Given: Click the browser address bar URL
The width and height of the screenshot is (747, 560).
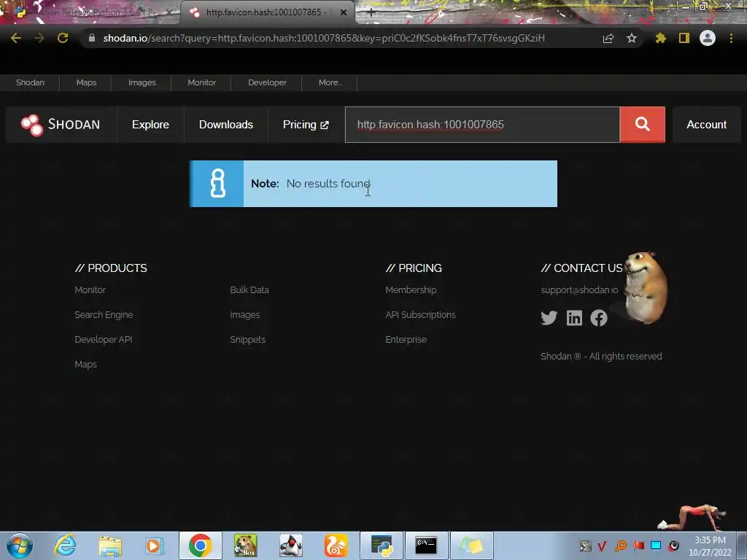Looking at the screenshot, I should 324,38.
